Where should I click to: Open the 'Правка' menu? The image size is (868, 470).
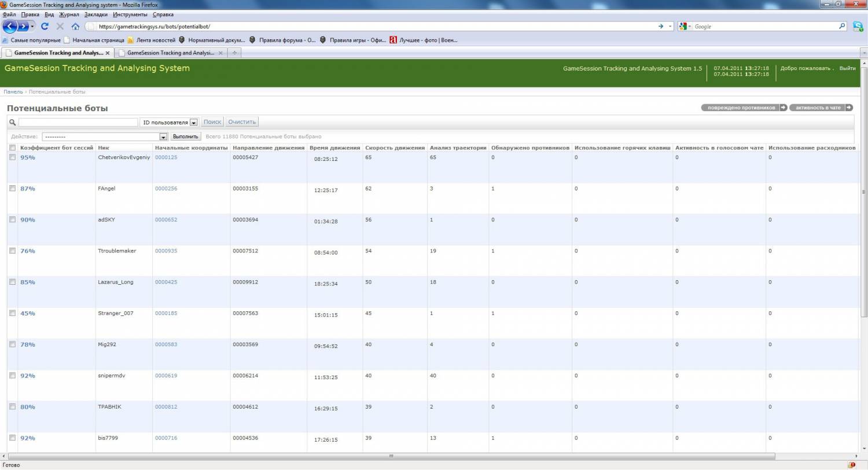[30, 14]
